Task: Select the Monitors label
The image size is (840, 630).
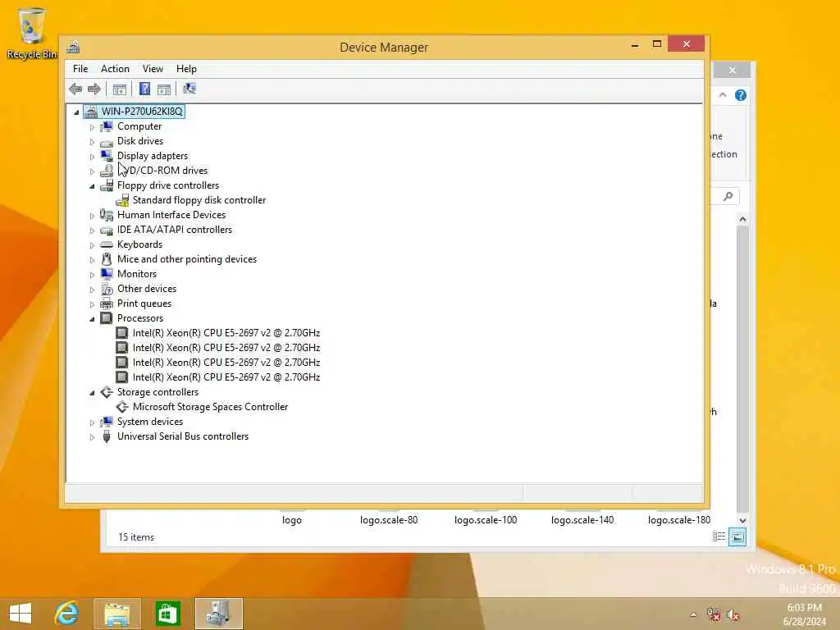Action: tap(137, 274)
